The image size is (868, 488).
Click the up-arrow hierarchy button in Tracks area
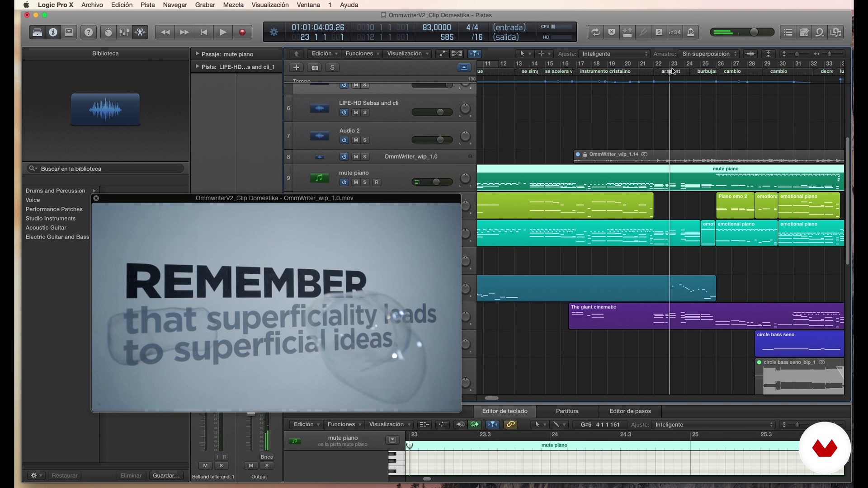pos(296,54)
